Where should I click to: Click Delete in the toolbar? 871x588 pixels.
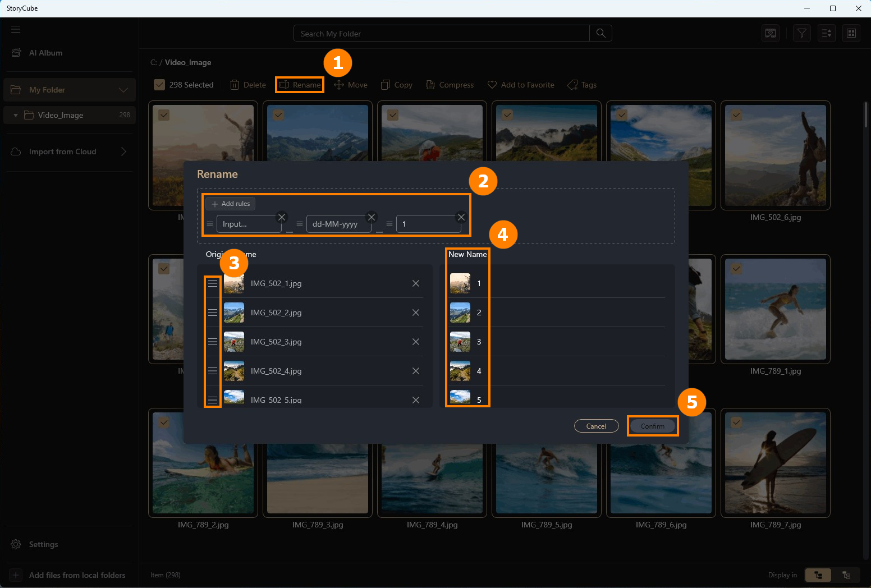click(247, 85)
